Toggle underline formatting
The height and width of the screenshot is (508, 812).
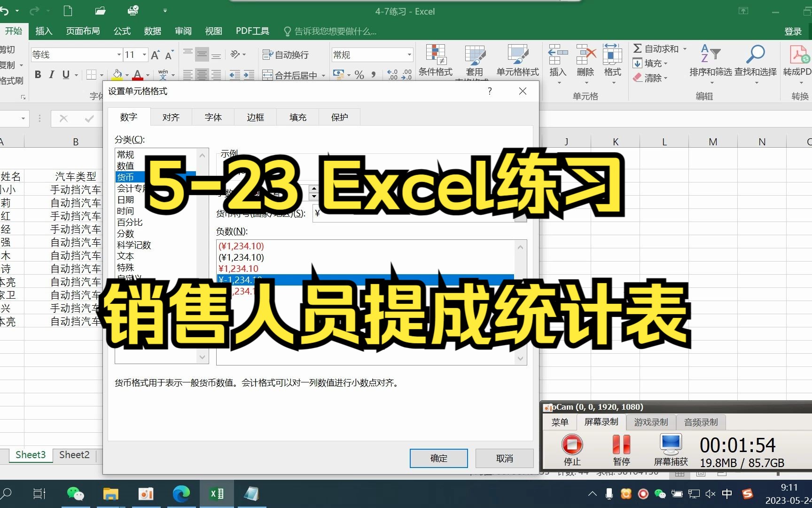pyautogui.click(x=66, y=74)
